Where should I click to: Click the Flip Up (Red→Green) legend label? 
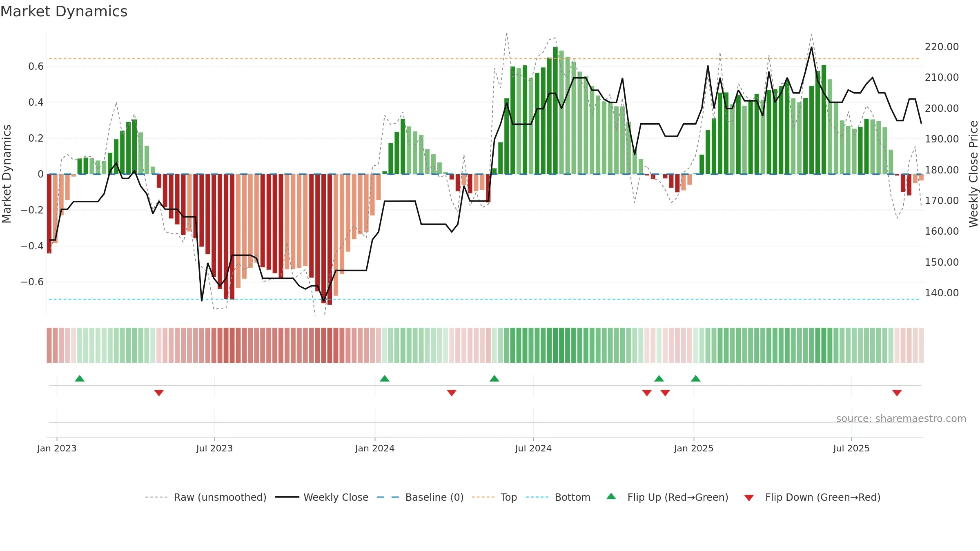[678, 497]
